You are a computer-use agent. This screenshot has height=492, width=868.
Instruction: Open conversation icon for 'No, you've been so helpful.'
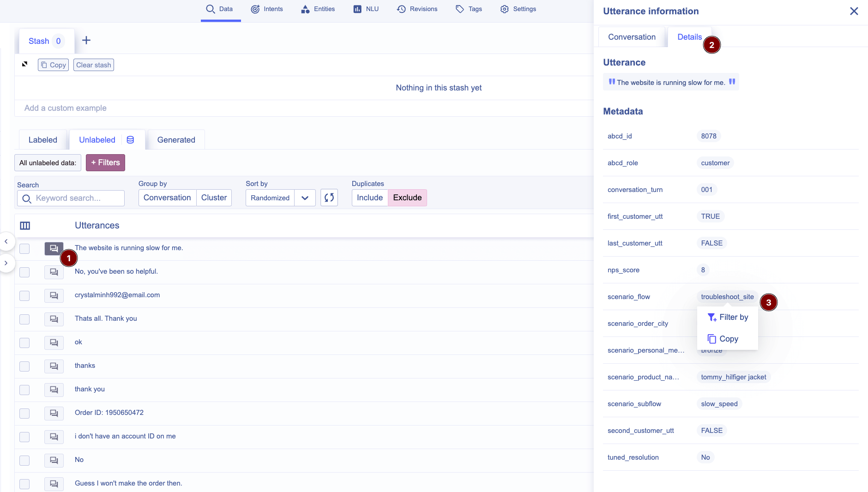tap(54, 272)
